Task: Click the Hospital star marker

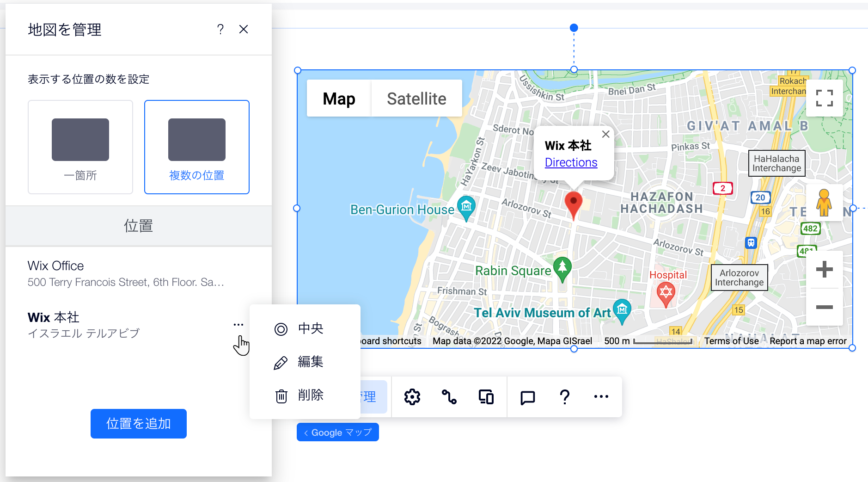Action: click(666, 294)
